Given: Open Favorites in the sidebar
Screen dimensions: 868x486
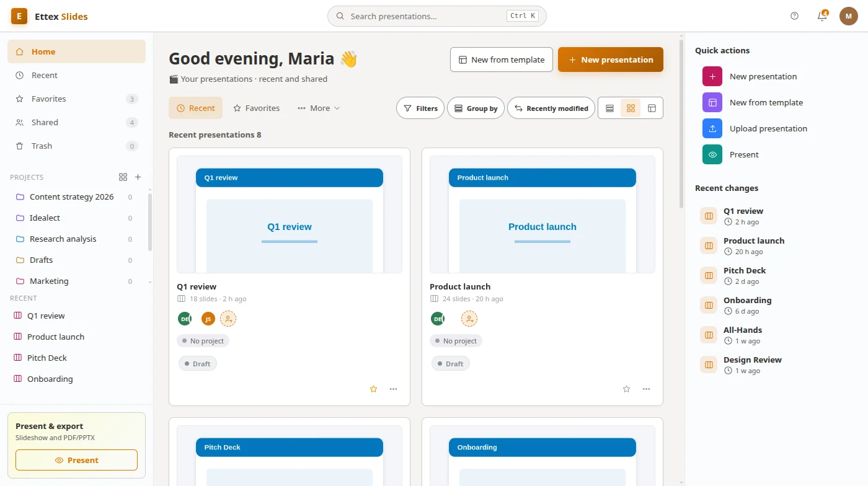Looking at the screenshot, I should point(76,99).
